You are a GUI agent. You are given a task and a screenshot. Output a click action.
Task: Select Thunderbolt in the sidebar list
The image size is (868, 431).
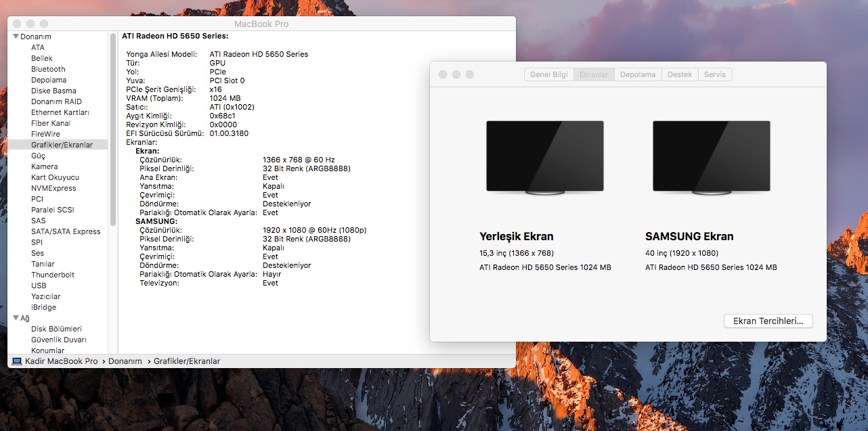click(x=53, y=275)
